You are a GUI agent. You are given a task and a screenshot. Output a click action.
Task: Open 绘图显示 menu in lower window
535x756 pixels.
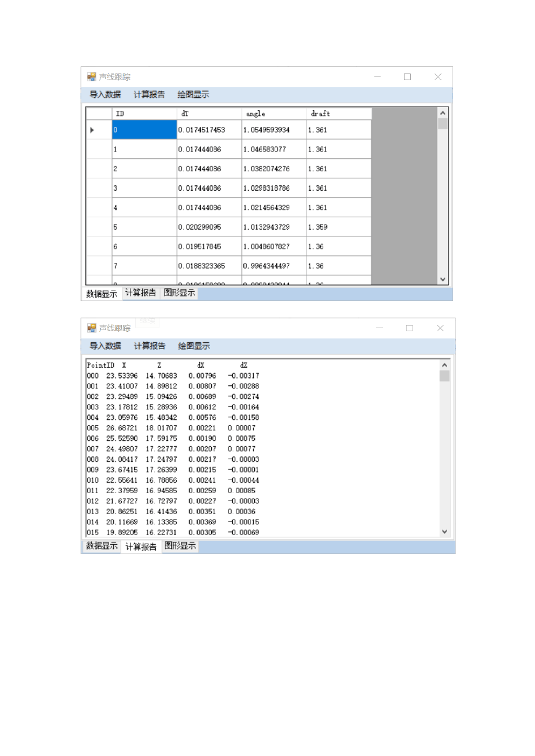(194, 346)
